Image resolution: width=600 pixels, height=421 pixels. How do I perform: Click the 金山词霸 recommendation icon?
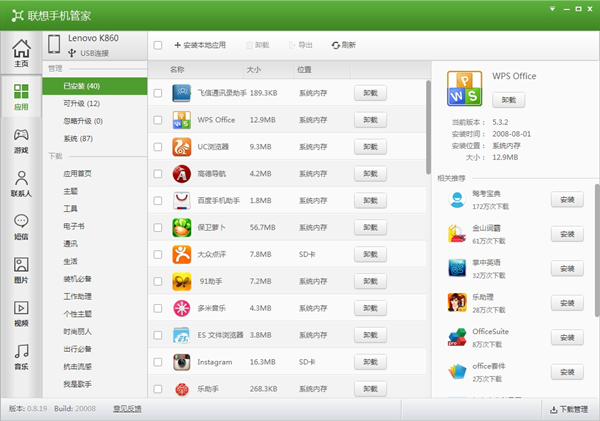coord(457,234)
